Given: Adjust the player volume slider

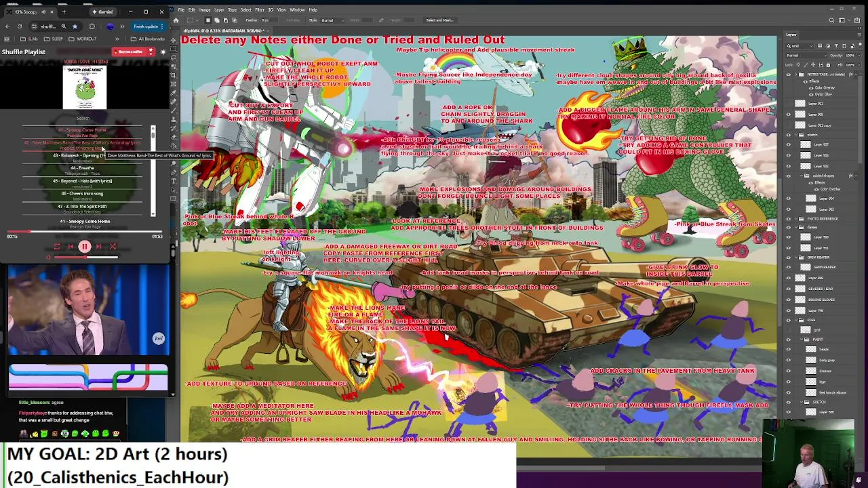Looking at the screenshot, I should click(85, 258).
